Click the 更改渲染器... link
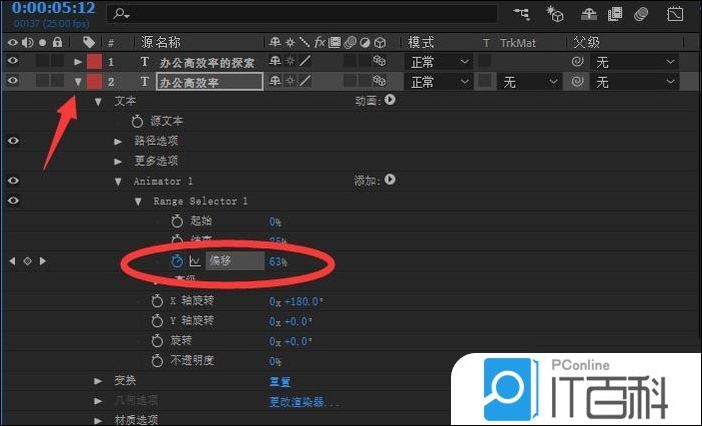 tap(304, 402)
